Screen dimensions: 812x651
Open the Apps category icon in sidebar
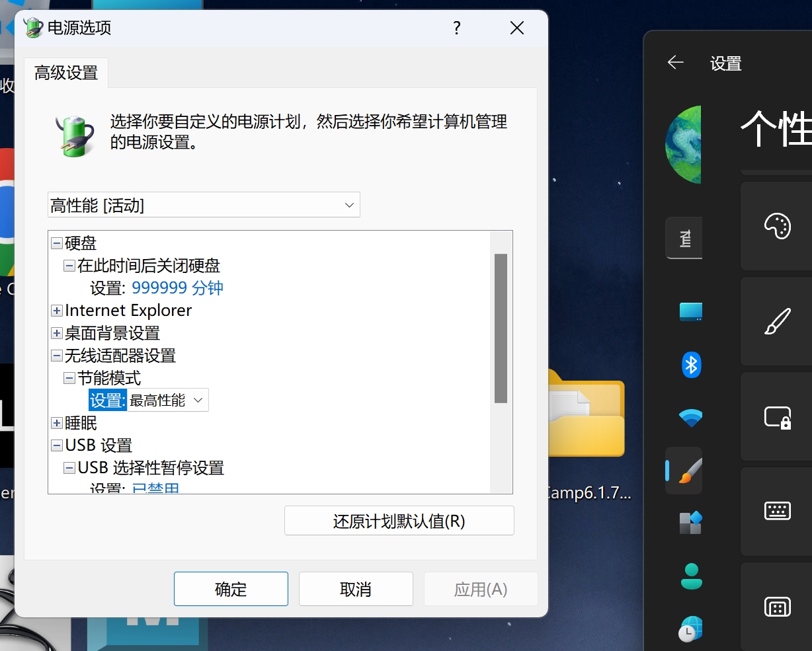coord(691,523)
